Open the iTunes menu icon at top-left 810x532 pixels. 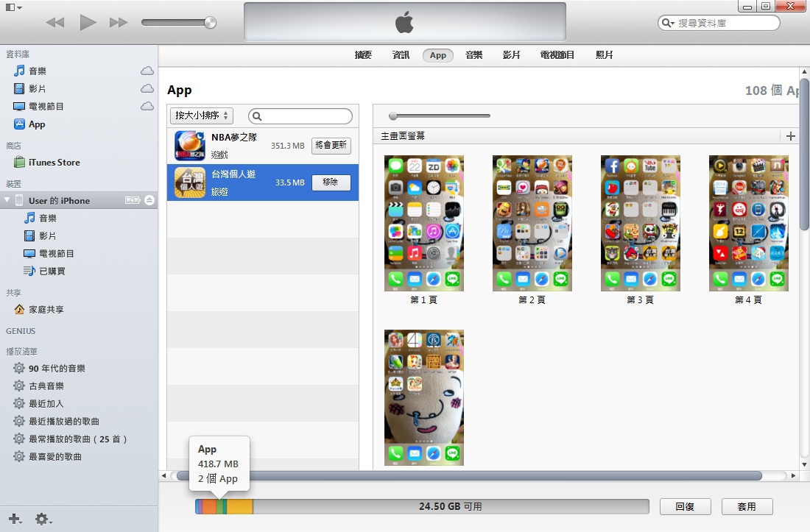tap(13, 7)
